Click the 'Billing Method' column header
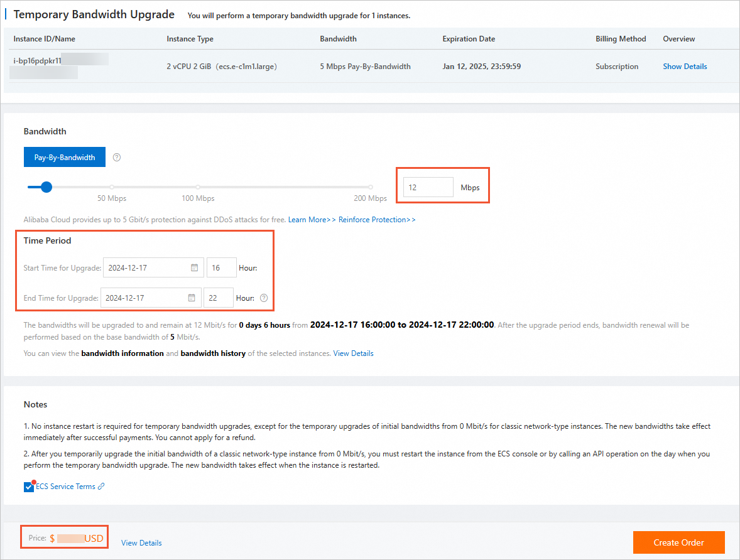Image resolution: width=740 pixels, height=560 pixels. (x=621, y=39)
